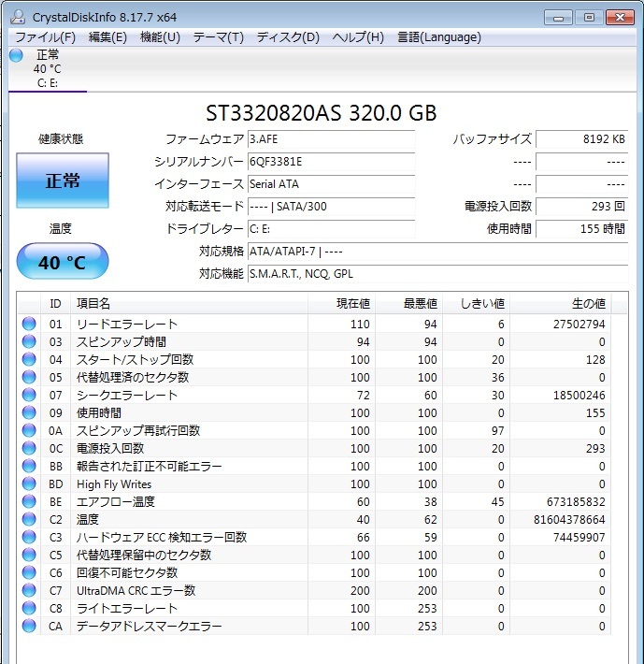Close the CrystalDiskInfo window

pyautogui.click(x=620, y=18)
